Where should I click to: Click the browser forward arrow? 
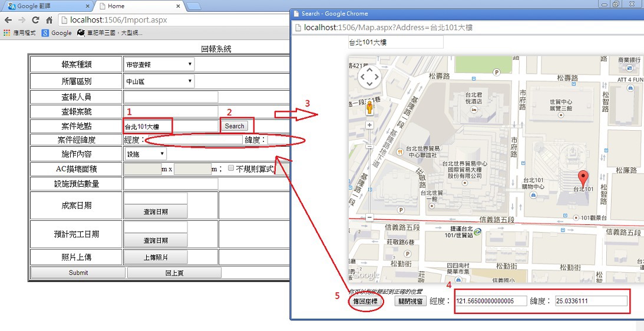click(x=22, y=20)
